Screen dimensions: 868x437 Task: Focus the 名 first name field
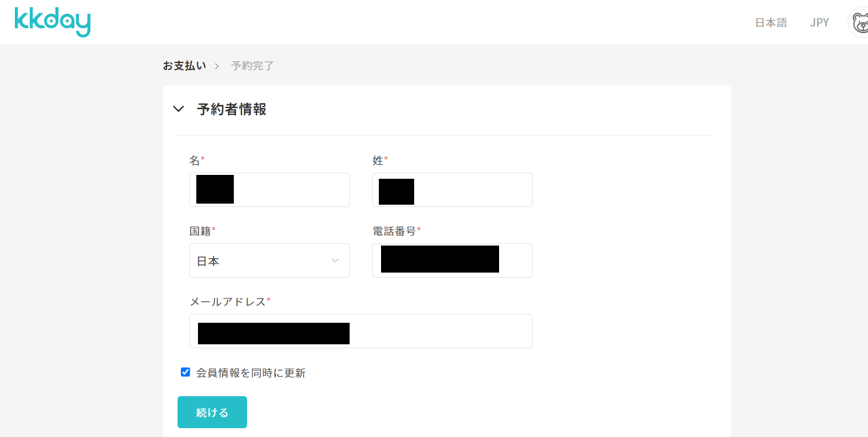pos(269,190)
